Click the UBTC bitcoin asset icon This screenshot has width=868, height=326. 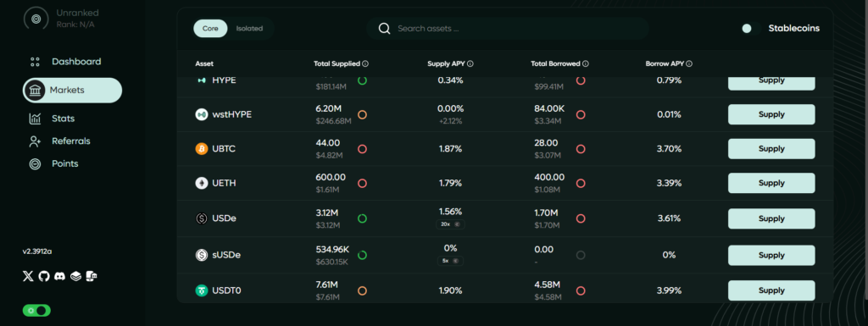[x=202, y=149]
